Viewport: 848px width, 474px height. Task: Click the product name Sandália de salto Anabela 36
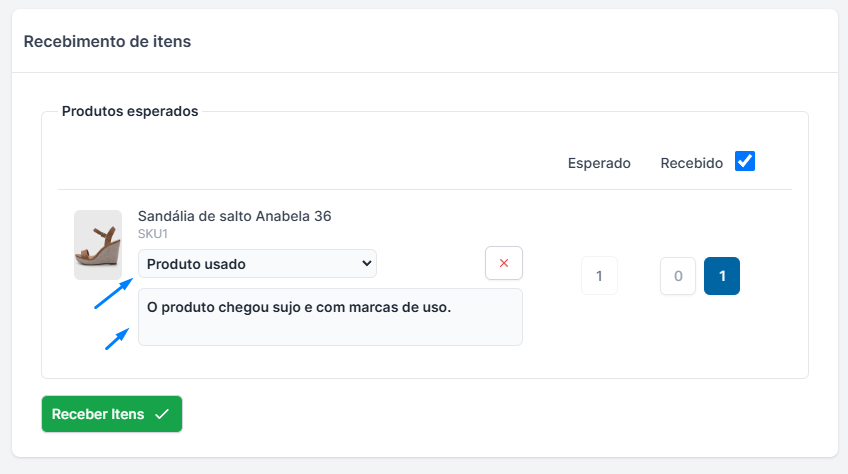(x=234, y=216)
